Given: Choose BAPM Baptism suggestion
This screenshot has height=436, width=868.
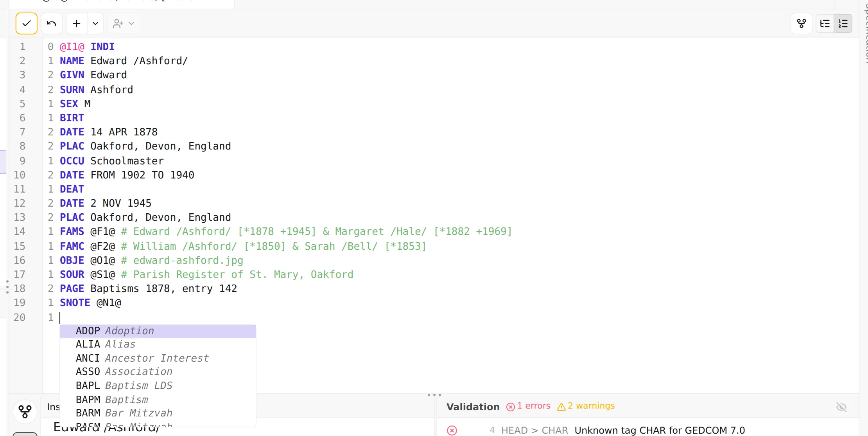Looking at the screenshot, I should click(x=158, y=400).
